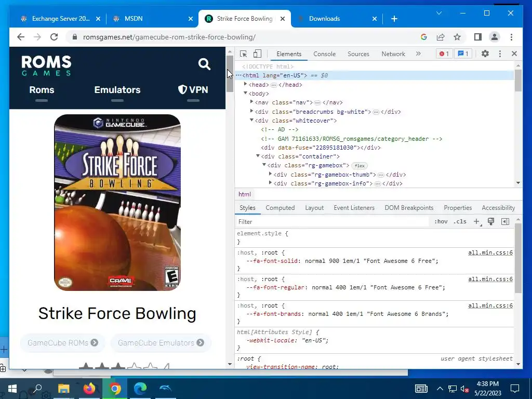Reload the page
The image size is (532, 399).
pos(54,37)
